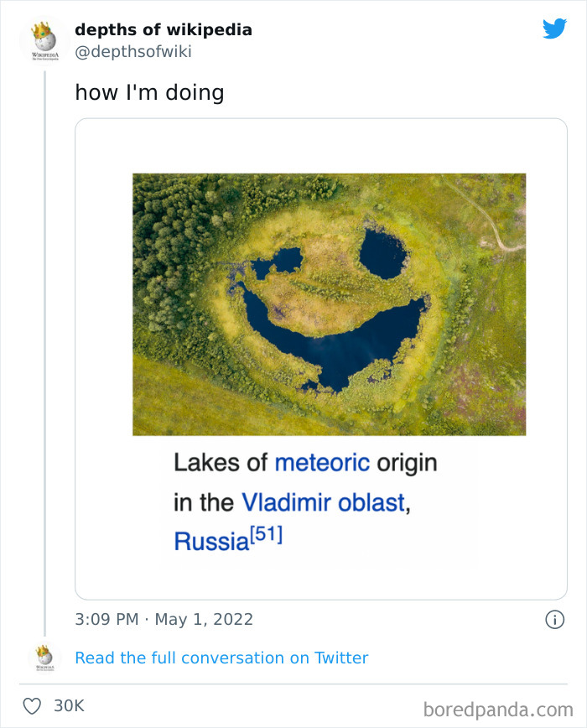This screenshot has height=728, width=587.
Task: Follow the blue "meteoric" link in the caption
Action: [322, 462]
